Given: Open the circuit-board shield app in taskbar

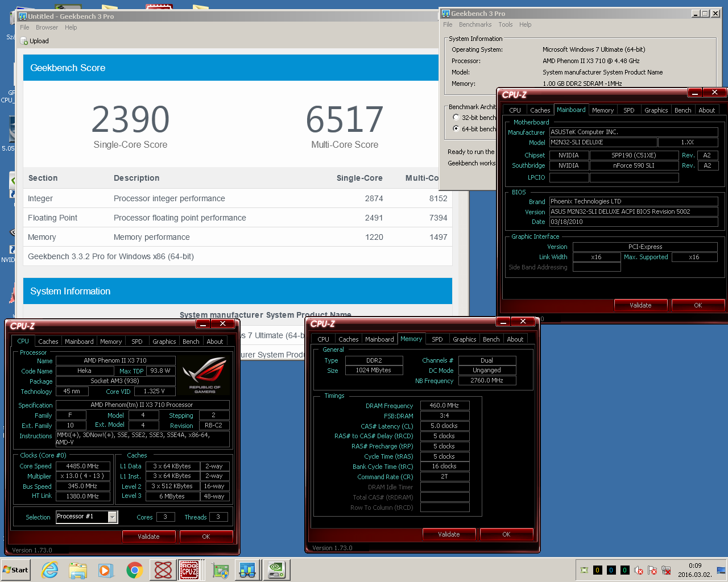Looking at the screenshot, I should [x=220, y=569].
